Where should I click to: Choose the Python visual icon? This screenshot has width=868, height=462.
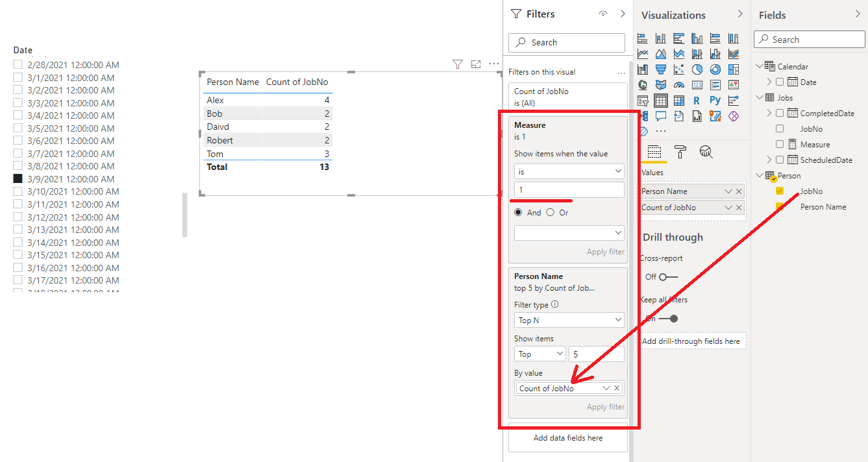point(715,101)
